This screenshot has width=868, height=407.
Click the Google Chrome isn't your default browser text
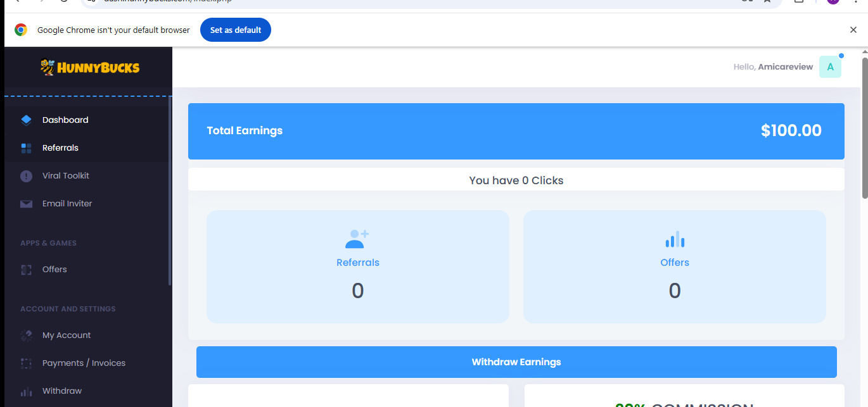[113, 30]
